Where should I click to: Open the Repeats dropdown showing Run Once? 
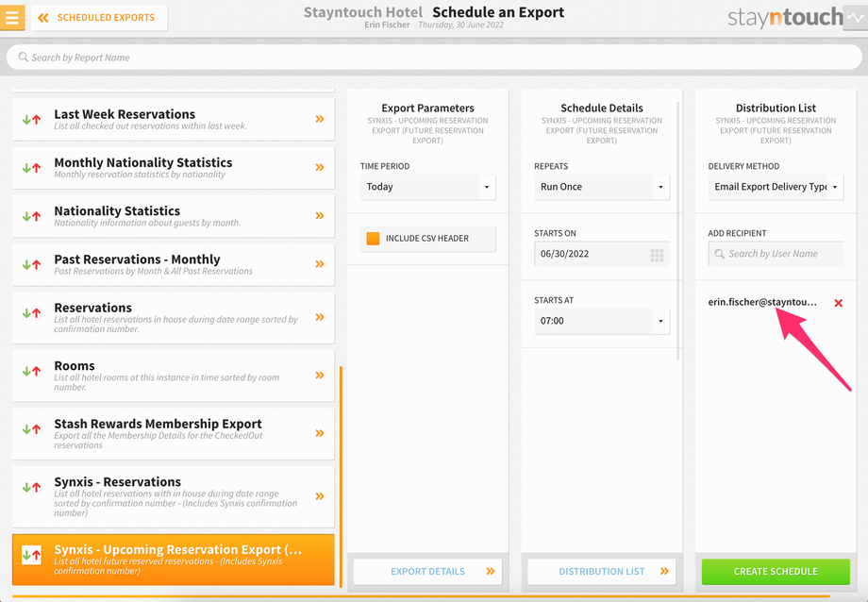coord(602,187)
